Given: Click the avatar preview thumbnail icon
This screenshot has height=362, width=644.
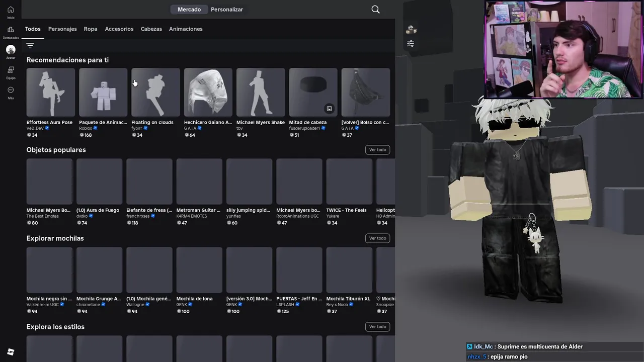Looking at the screenshot, I should [411, 30].
